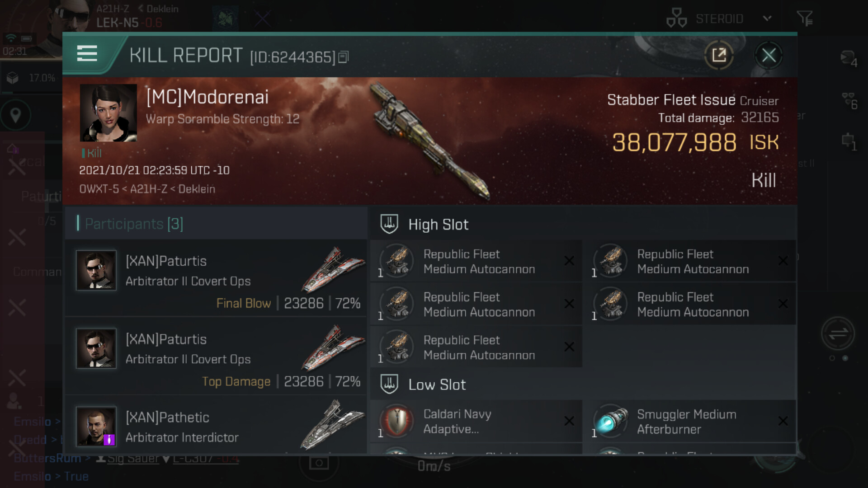Viewport: 868px width, 488px height.
Task: Copy the kill report ID
Action: pos(344,57)
